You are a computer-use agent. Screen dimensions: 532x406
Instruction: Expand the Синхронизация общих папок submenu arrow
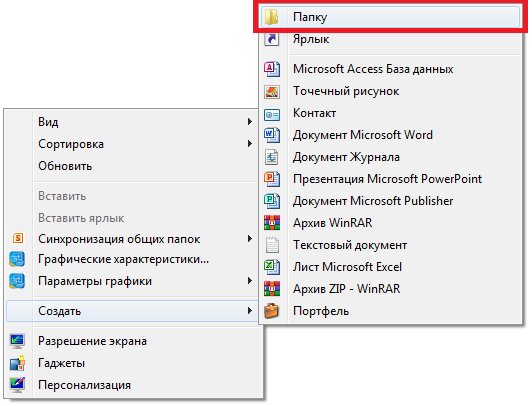[250, 239]
